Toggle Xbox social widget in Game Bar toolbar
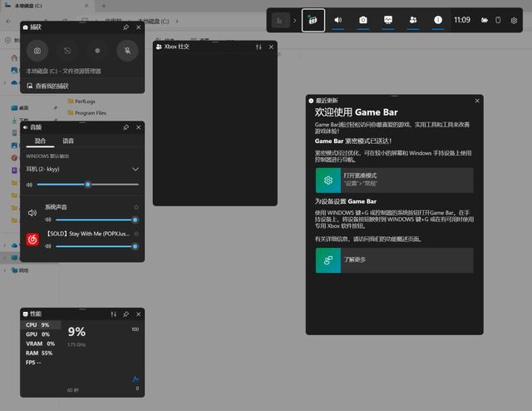Image resolution: width=532 pixels, height=411 pixels. (413, 20)
